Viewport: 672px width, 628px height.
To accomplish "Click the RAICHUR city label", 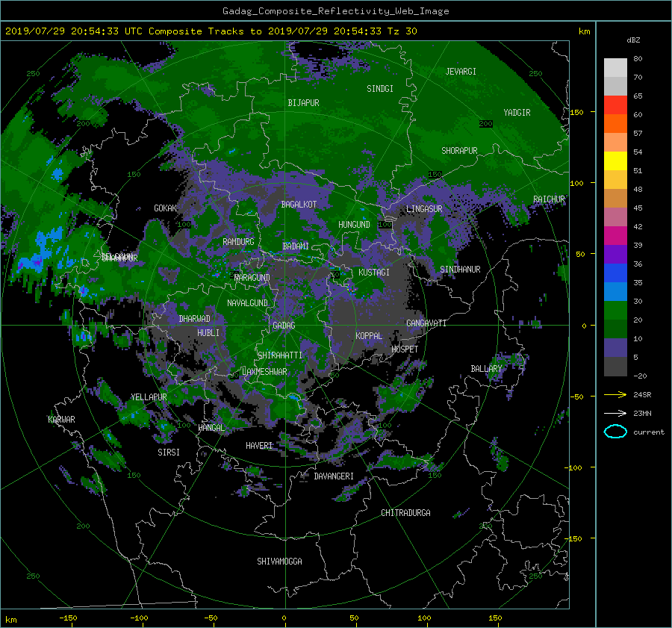I will click(549, 199).
